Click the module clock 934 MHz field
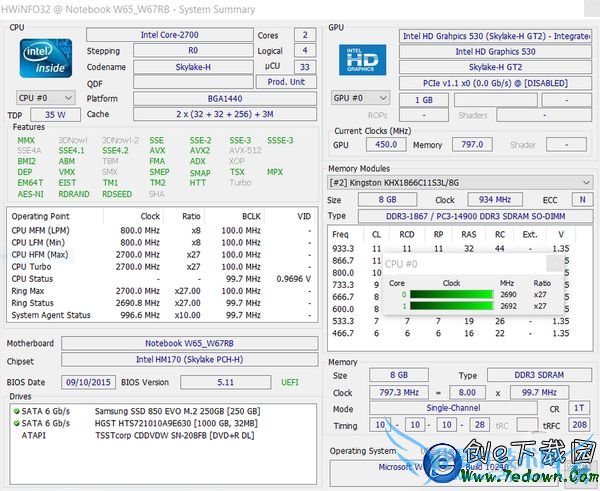 (495, 200)
